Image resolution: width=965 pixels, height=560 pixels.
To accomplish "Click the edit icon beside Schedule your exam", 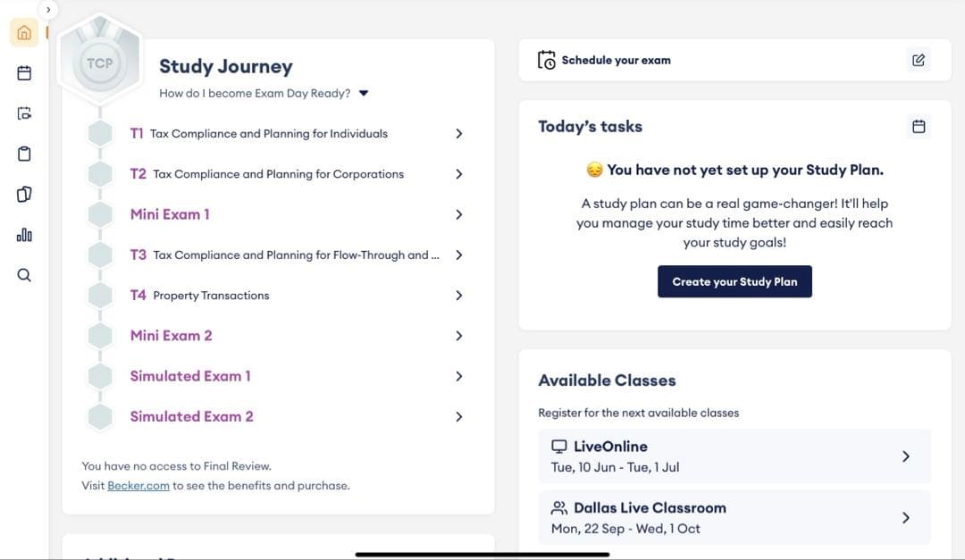I will click(919, 60).
